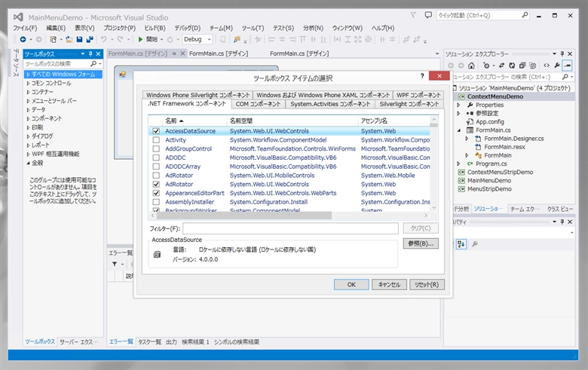Click the Properties wrench icon in Solution Explorer toolbar
Screen dimensions: 588x370
557,66
